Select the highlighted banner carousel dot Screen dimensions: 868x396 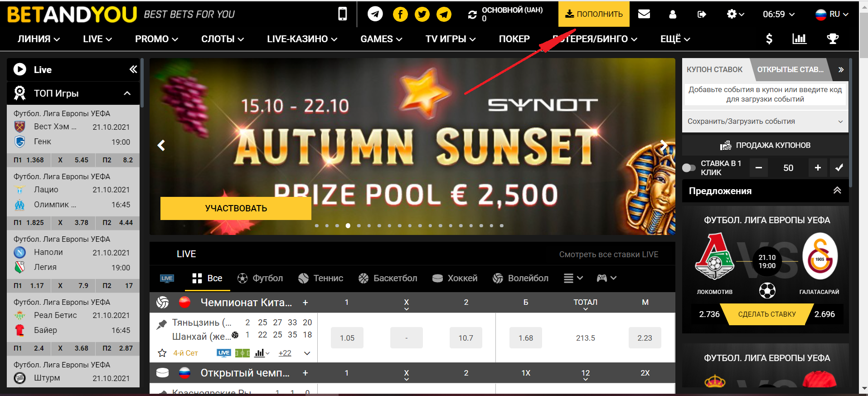click(348, 225)
